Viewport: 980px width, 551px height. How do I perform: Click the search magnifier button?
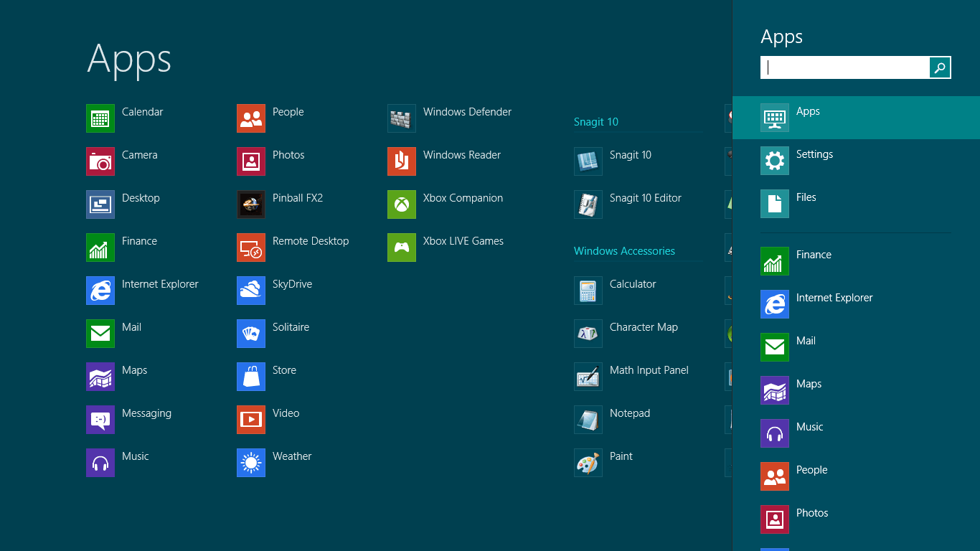coord(940,67)
